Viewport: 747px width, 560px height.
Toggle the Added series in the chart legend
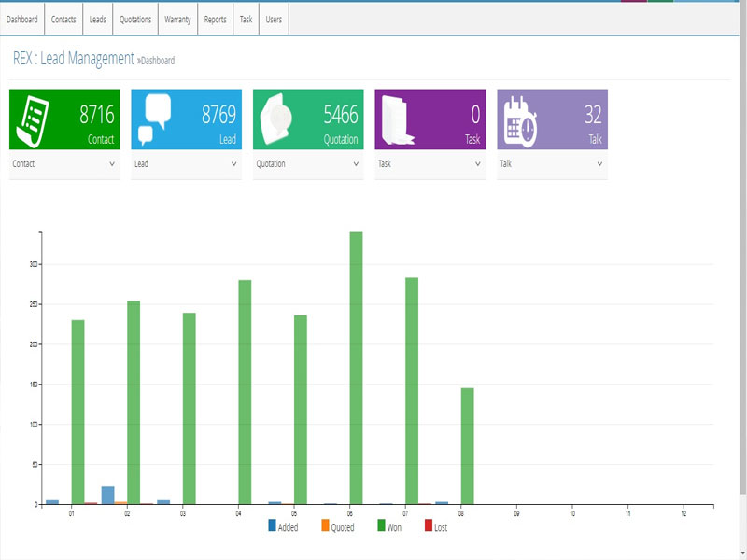coord(283,527)
